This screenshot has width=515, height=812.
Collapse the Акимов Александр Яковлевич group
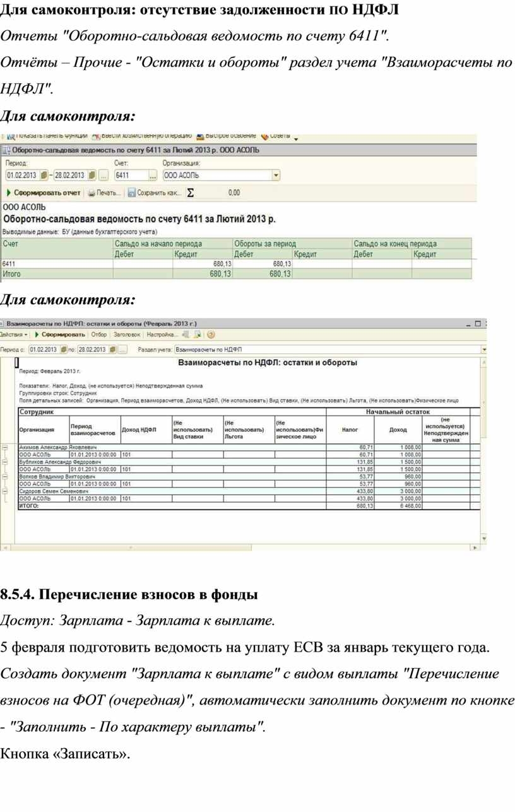click(4, 447)
